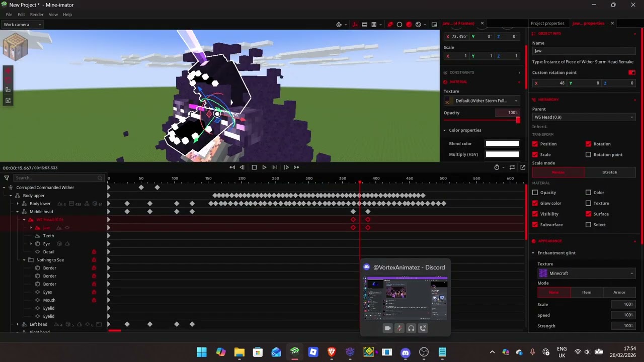
Task: Toggle the secondary camera view icon
Action: [x=434, y=24]
